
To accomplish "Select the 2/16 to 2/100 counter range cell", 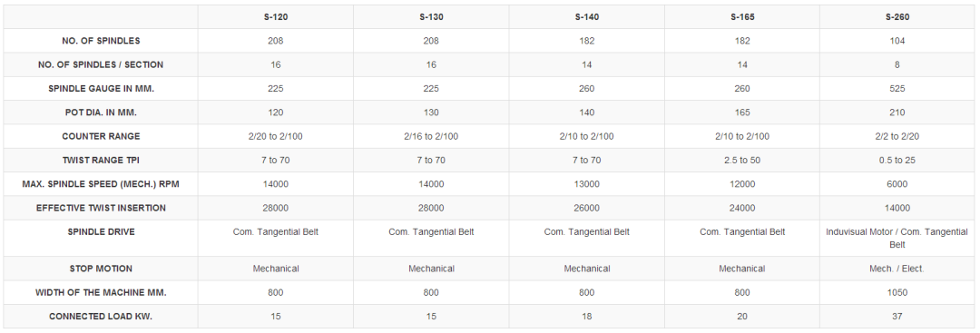I will pos(431,136).
